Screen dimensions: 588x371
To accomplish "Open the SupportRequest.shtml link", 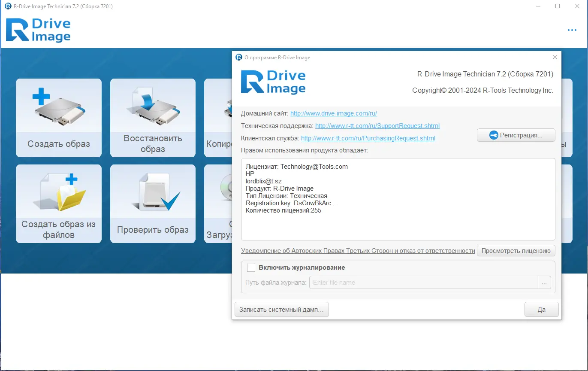I will point(377,126).
